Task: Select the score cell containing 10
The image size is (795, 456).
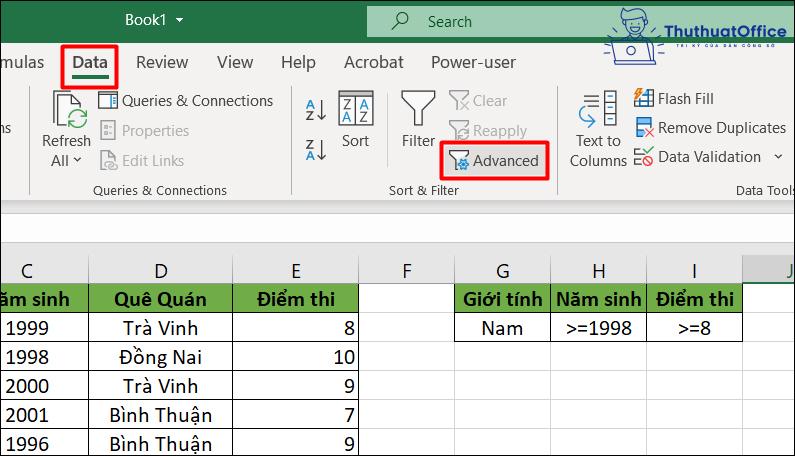Action: tap(296, 357)
